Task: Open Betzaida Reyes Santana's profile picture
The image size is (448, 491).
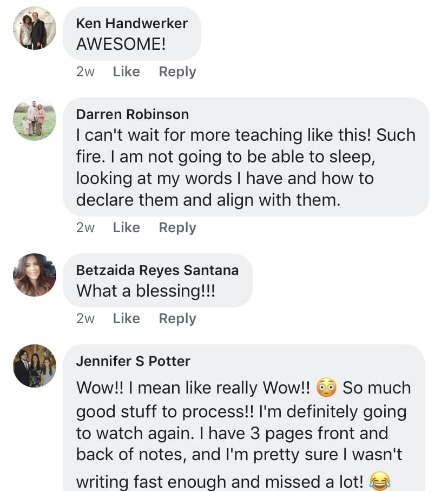Action: click(35, 275)
